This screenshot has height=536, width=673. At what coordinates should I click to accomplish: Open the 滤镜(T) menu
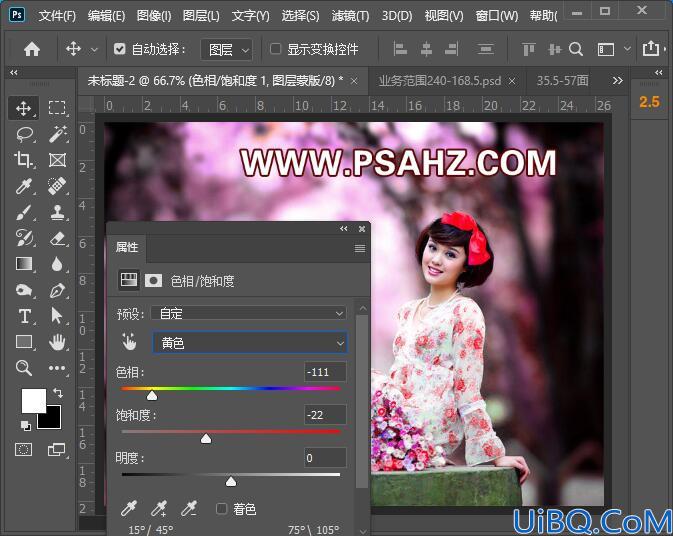[350, 16]
